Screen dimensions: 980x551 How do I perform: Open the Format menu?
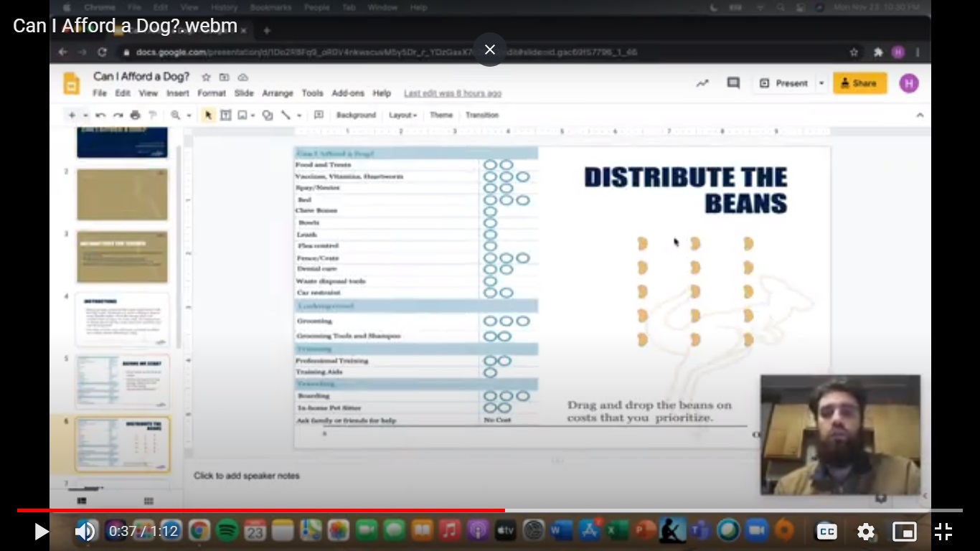click(x=212, y=93)
